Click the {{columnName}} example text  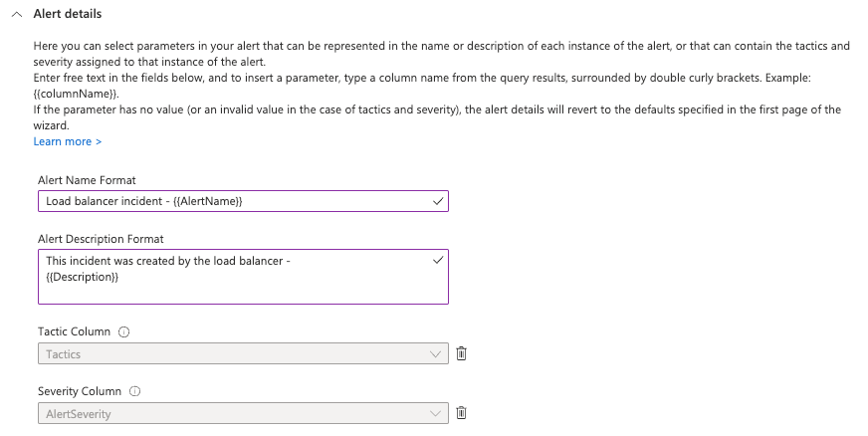click(76, 94)
